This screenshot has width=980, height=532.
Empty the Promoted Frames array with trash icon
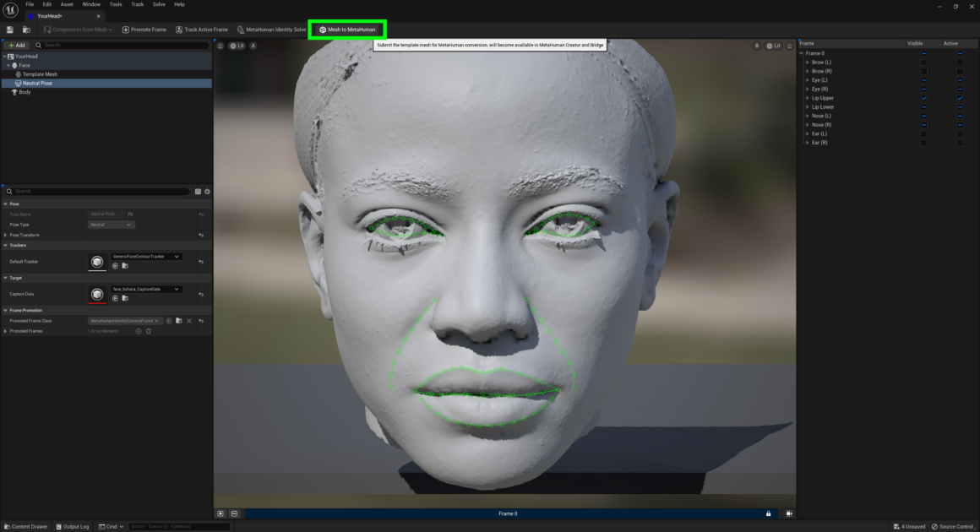point(149,331)
